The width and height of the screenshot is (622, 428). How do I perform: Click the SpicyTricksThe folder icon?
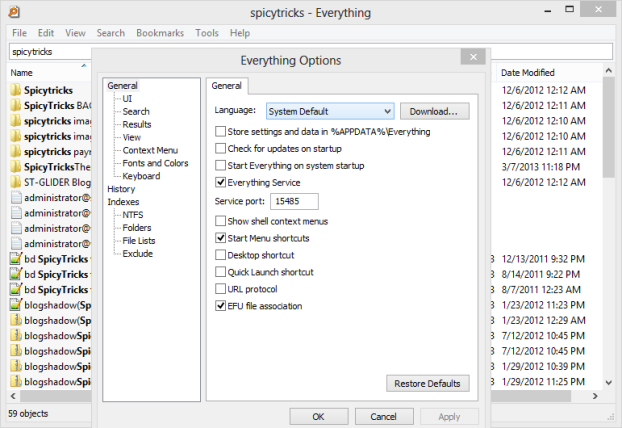16,167
